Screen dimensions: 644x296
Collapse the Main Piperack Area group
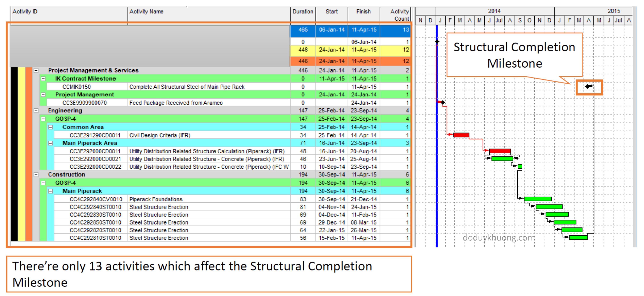pyautogui.click(x=50, y=143)
